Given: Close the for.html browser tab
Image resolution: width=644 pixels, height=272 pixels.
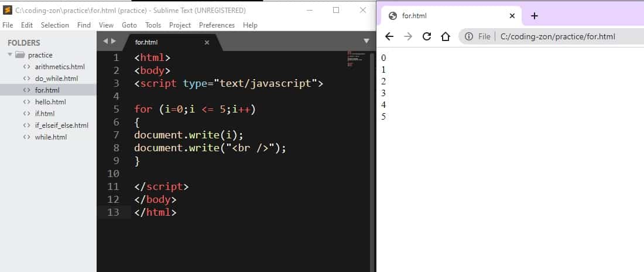Looking at the screenshot, I should [512, 16].
